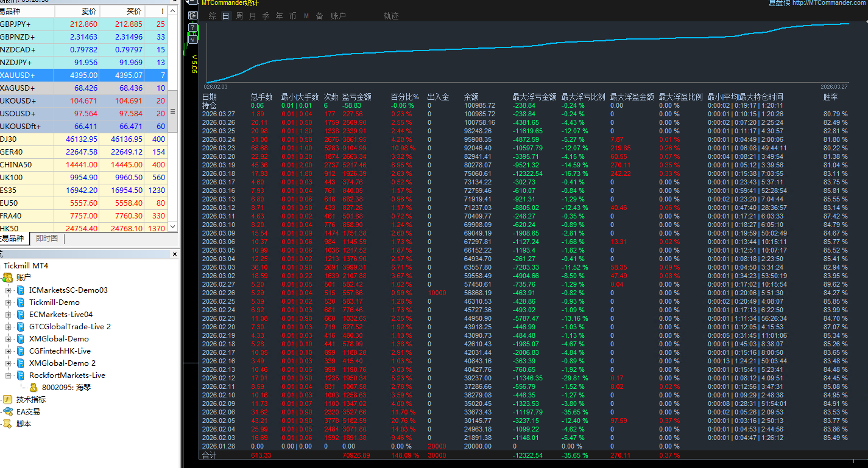Switch to the 周 weekly statistics tab
This screenshot has height=468, width=868.
click(x=239, y=16)
